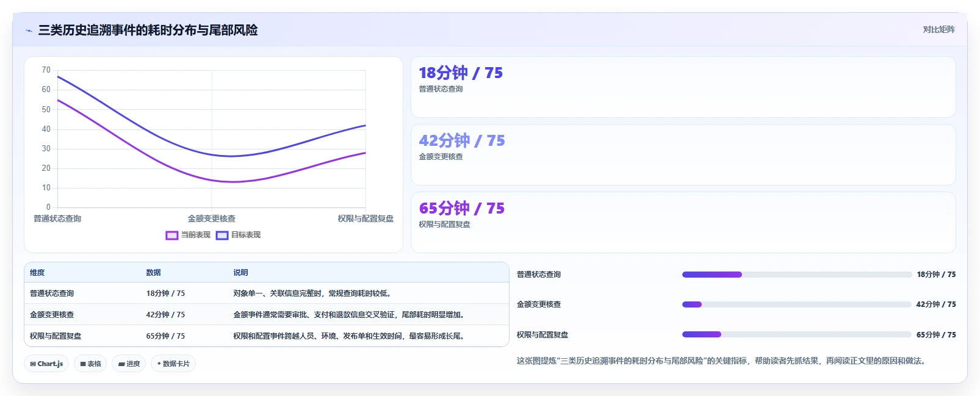The height and width of the screenshot is (396, 980).
Task: Click chart x-axis label 权限与配置复盘
Action: [x=366, y=218]
